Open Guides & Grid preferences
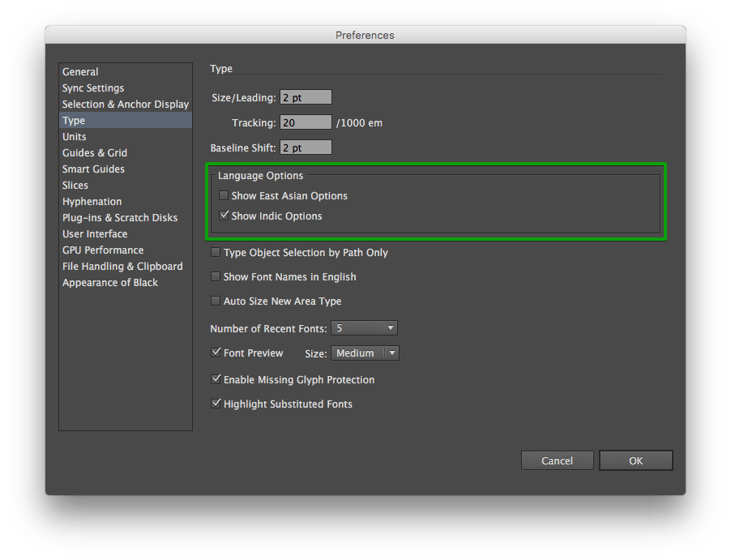Image resolution: width=731 pixels, height=560 pixels. [x=126, y=153]
